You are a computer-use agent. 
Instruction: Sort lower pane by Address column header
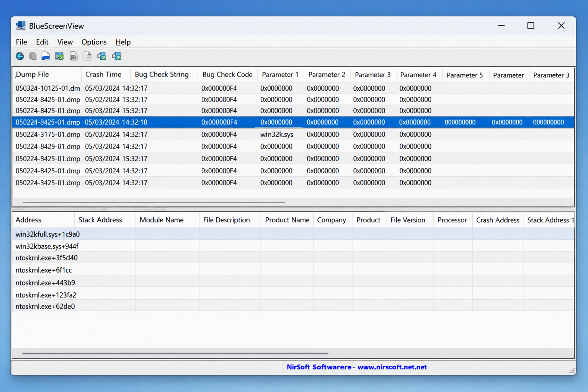[43, 220]
